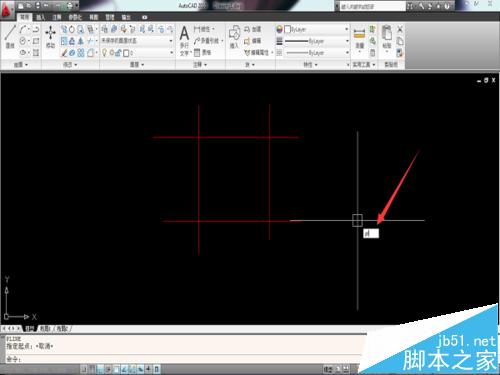Click the Open file icon in quick access toolbar
The width and height of the screenshot is (500, 375).
pyautogui.click(x=29, y=6)
